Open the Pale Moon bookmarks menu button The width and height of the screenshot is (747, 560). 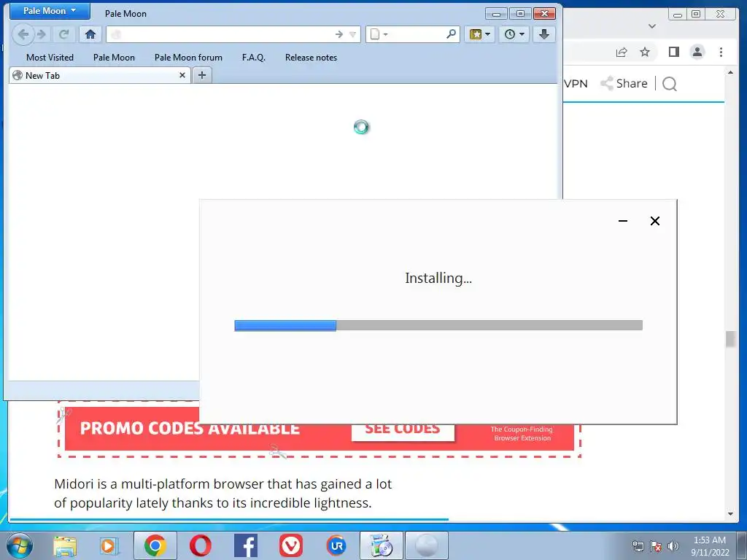480,34
